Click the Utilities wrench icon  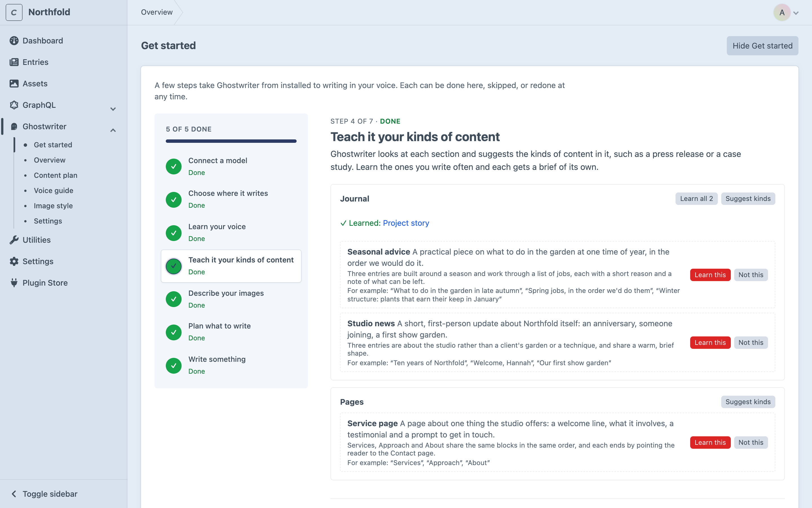14,240
